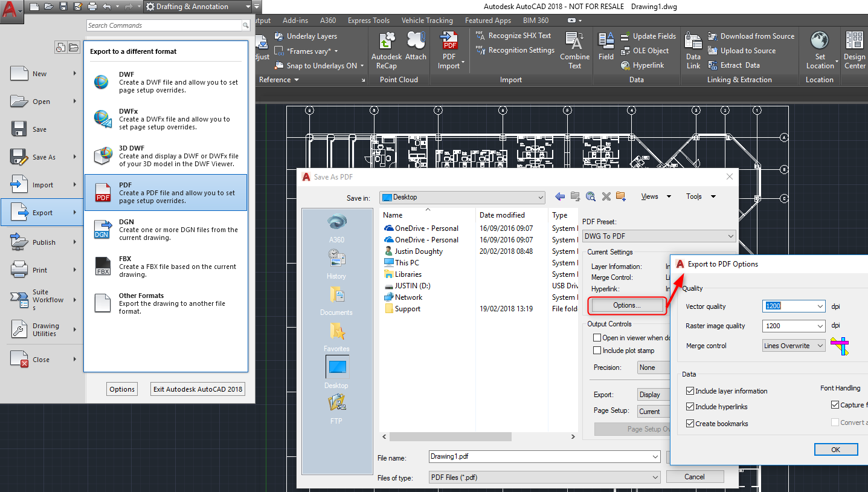The image size is (868, 492).
Task: Open the DWG To PDF preset dropdown
Action: (730, 236)
